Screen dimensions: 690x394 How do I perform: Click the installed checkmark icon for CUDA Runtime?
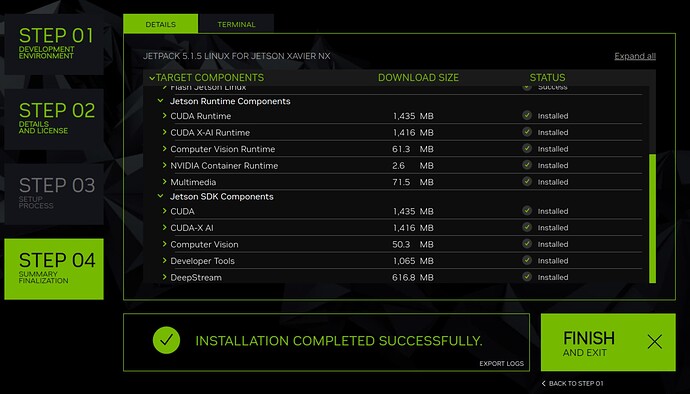coord(527,115)
